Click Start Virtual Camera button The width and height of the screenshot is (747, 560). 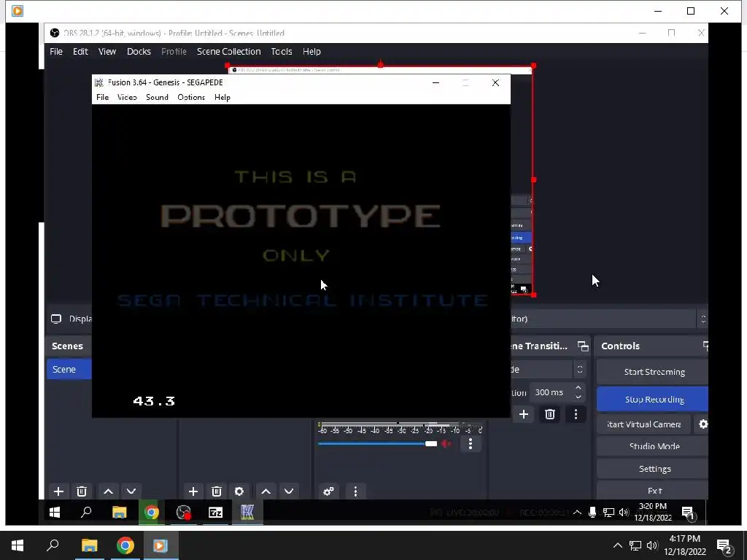(x=643, y=424)
